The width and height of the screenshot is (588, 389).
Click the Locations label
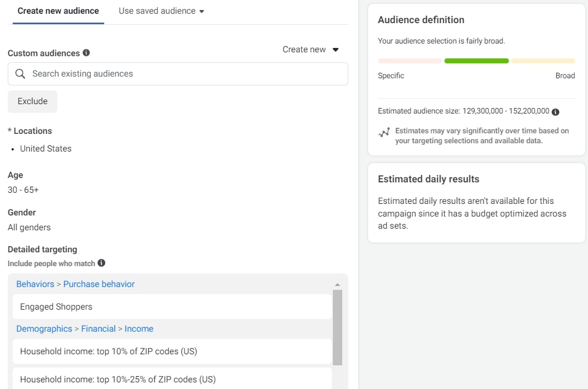pos(33,131)
